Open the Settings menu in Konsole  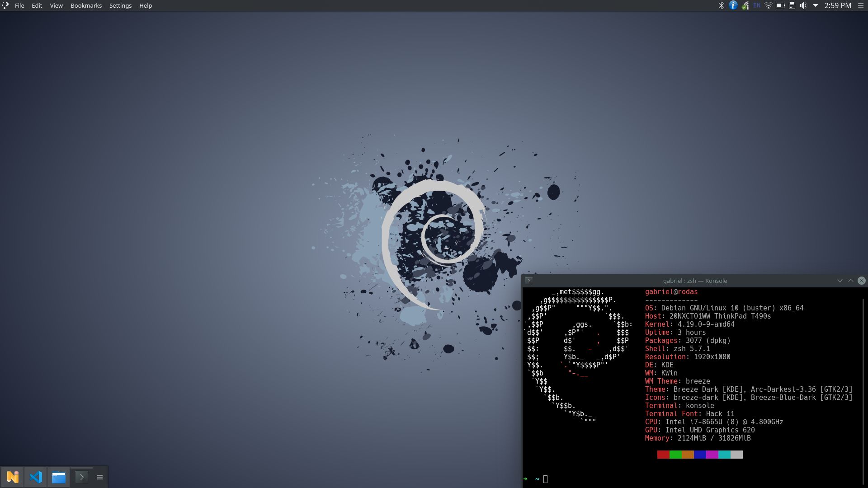[x=120, y=5]
